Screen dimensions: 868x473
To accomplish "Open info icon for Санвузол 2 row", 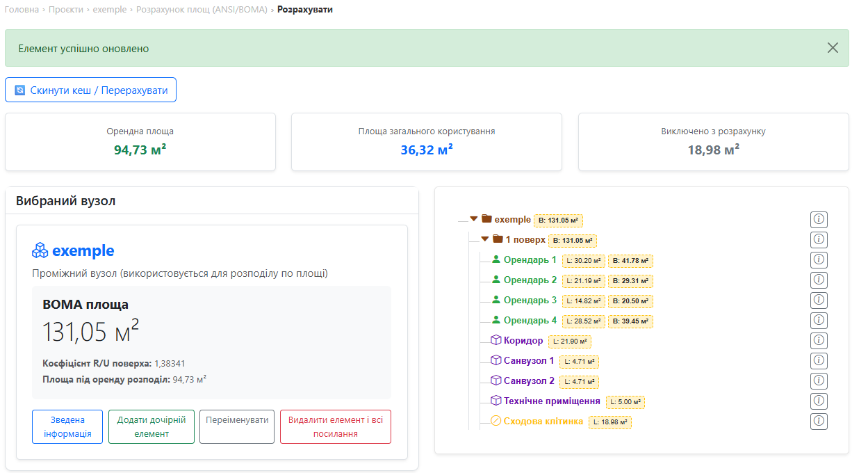I will point(819,381).
